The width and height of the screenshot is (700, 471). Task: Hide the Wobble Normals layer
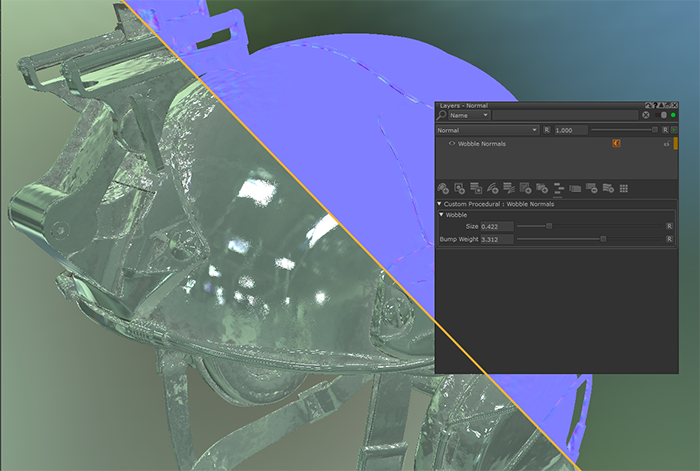click(452, 144)
